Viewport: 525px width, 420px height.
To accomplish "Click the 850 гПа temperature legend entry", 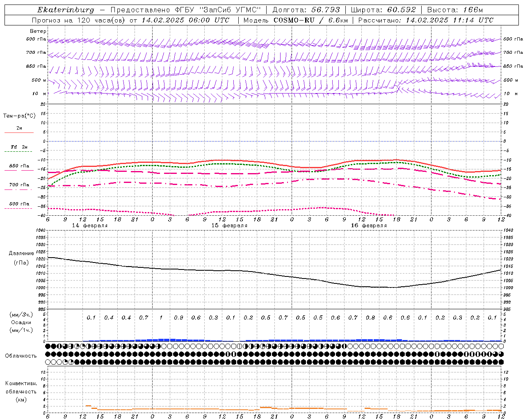I will 19,166.
